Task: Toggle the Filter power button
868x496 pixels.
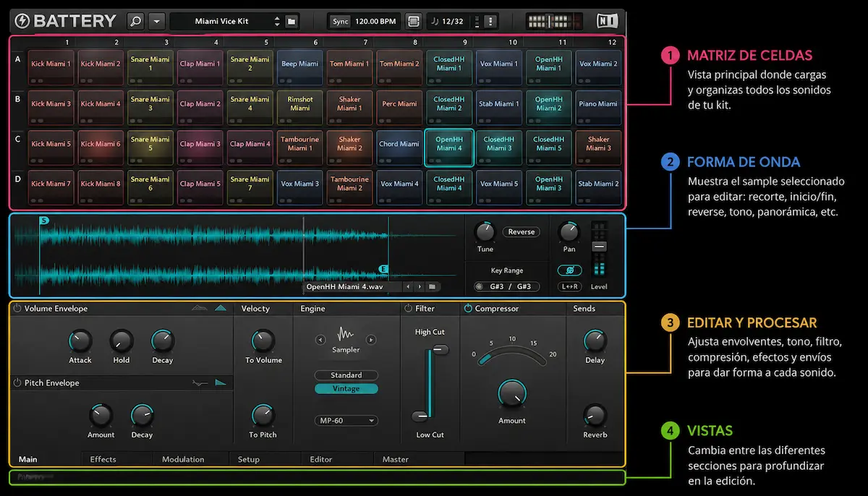Action: [x=408, y=308]
